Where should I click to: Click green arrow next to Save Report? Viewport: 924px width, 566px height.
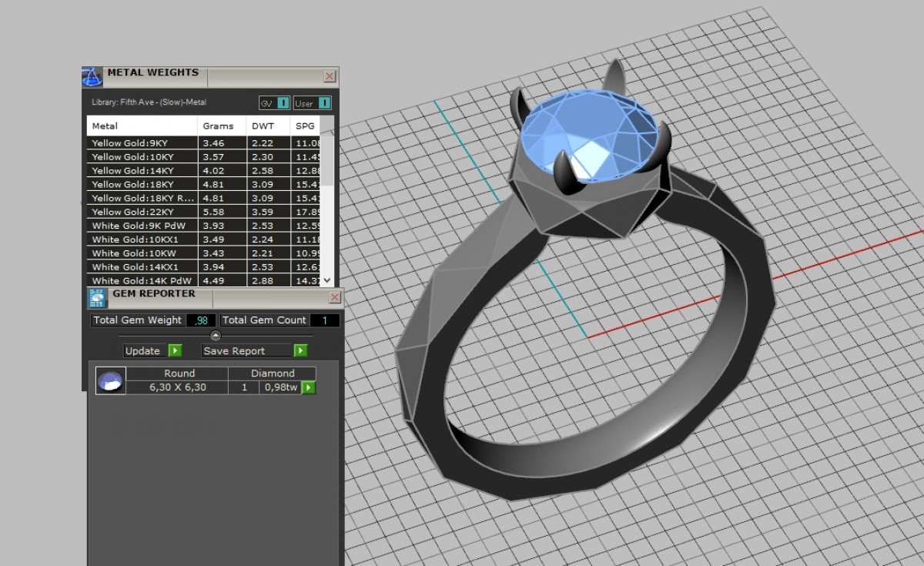coord(300,351)
